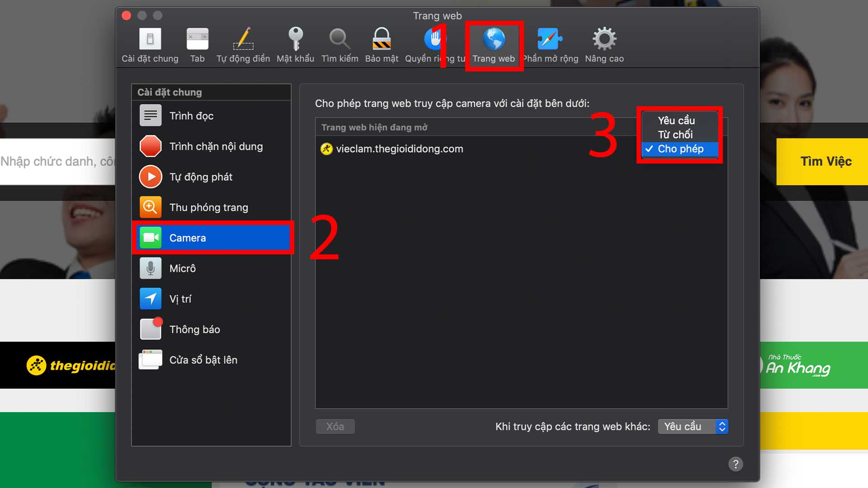Viewport: 868px width, 488px height.
Task: Choose Yêu cầu in the popup menu
Action: click(x=679, y=121)
